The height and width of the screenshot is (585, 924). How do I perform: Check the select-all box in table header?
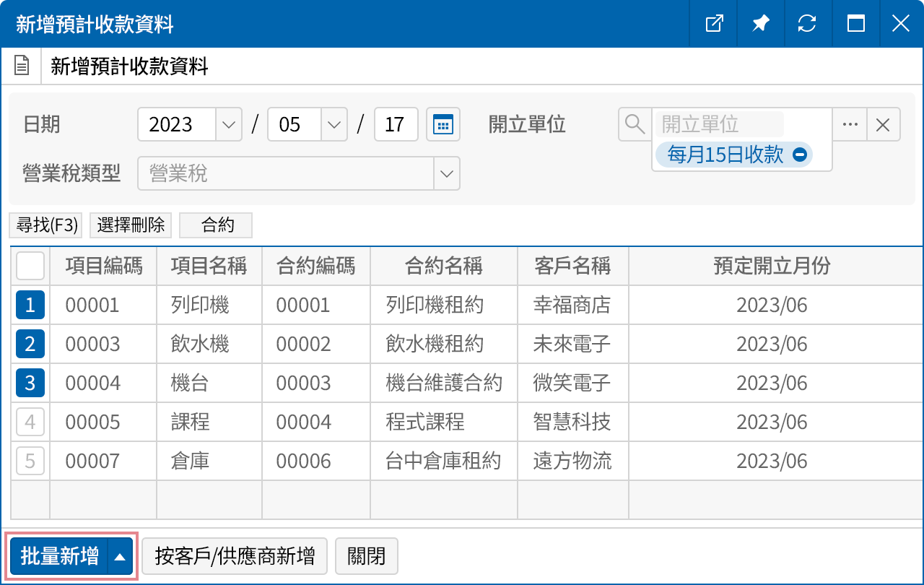coord(30,266)
